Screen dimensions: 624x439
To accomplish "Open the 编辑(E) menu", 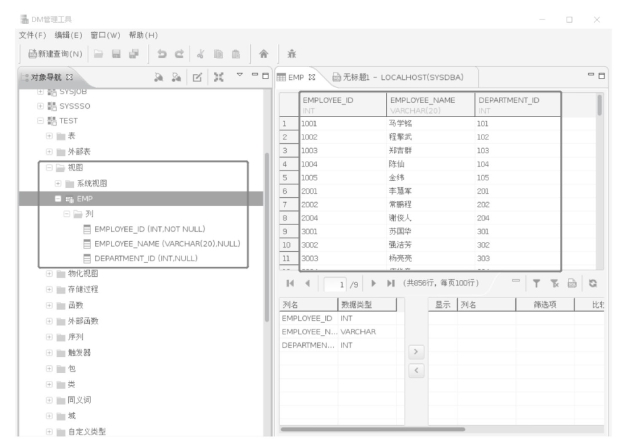I will point(68,35).
